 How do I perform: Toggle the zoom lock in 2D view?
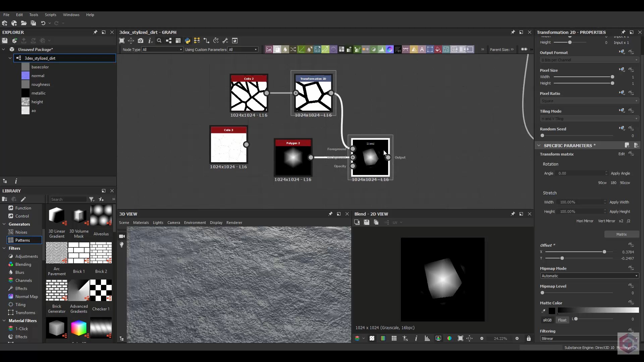click(529, 339)
